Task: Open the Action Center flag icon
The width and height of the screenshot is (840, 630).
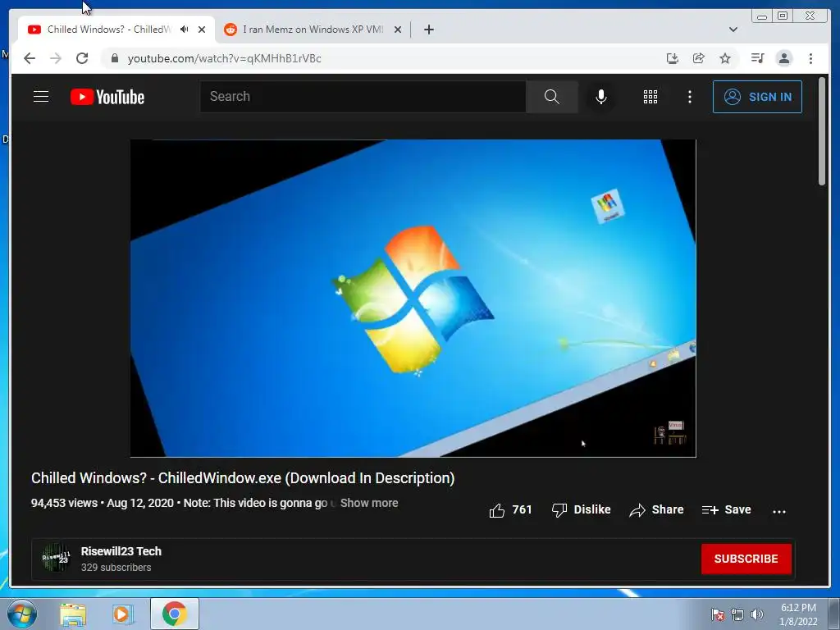Action: point(718,614)
